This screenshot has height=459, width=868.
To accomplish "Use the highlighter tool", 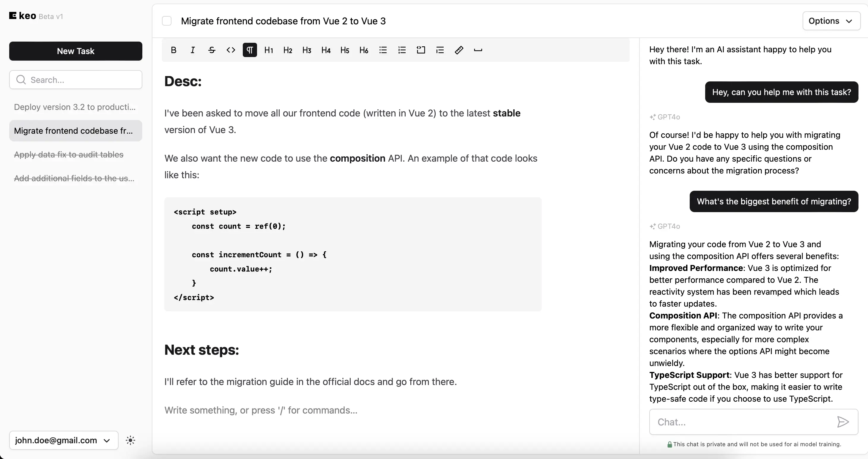I will pos(459,50).
